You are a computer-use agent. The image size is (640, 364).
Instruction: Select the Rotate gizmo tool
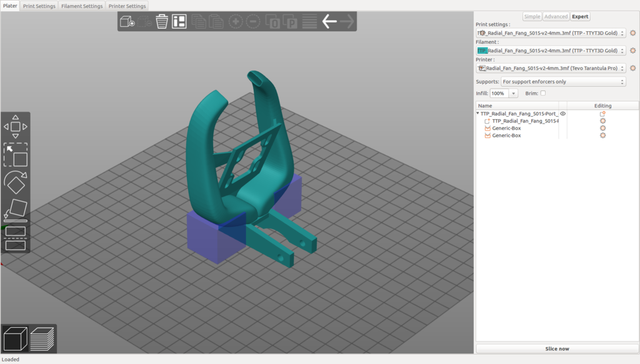(x=16, y=183)
